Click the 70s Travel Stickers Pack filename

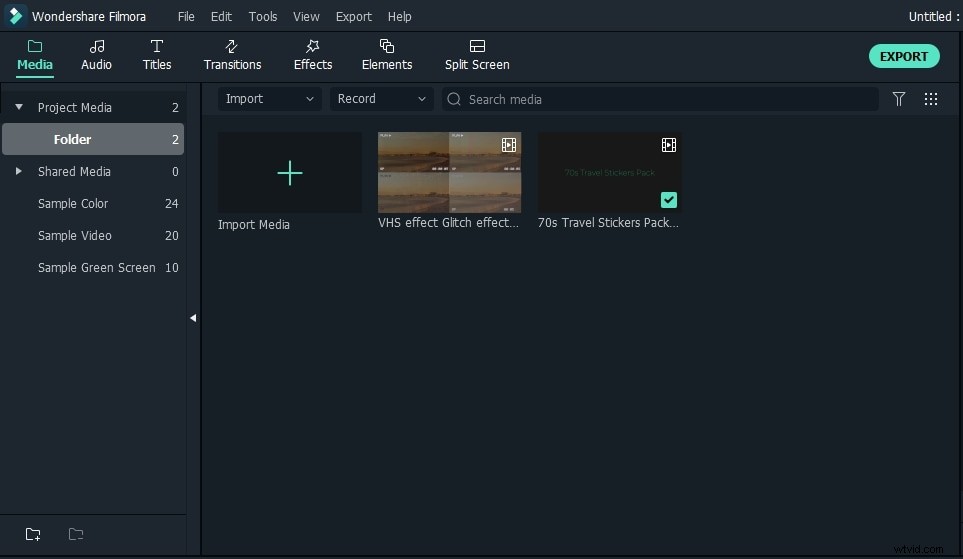pyautogui.click(x=609, y=222)
